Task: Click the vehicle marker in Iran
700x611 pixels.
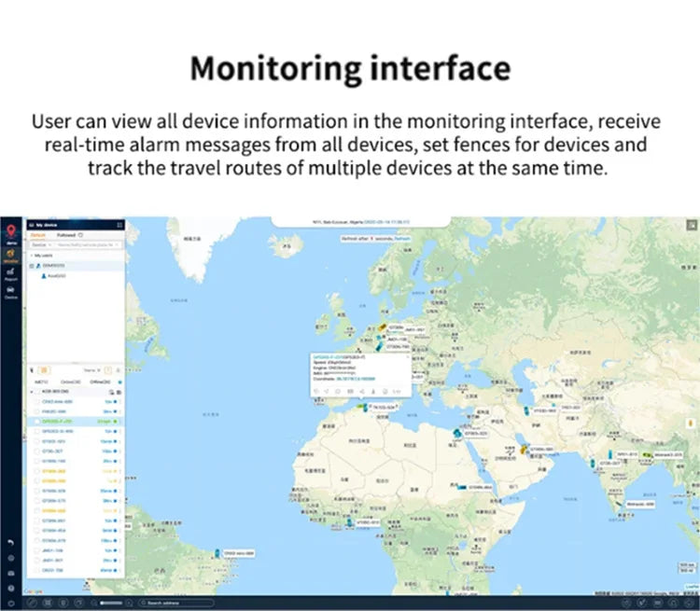Action: (x=527, y=410)
